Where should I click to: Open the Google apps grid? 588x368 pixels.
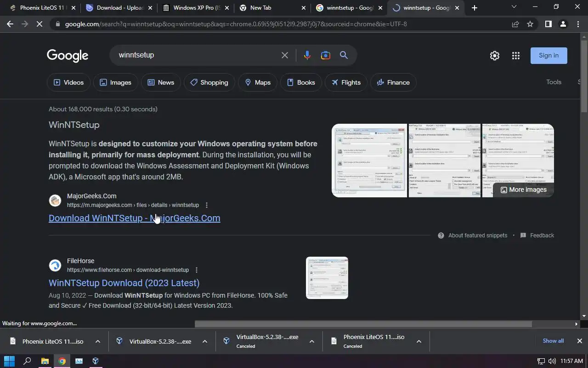click(x=516, y=56)
